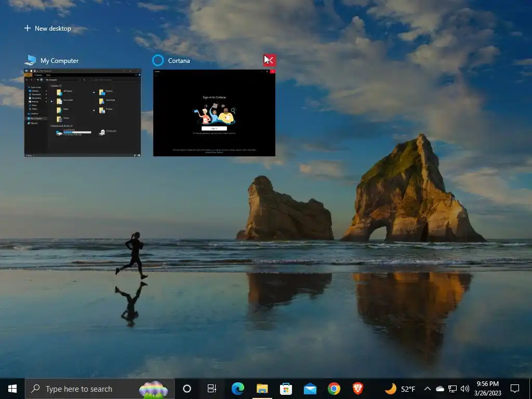
Task: Launch Cortana from the taskbar circle
Action: (x=187, y=389)
